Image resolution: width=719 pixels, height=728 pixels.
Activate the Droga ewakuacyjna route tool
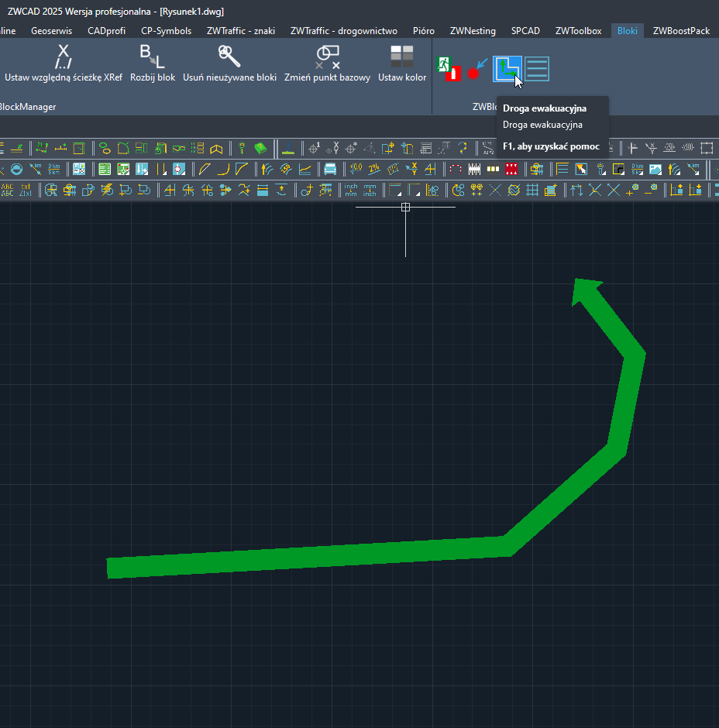tap(507, 69)
